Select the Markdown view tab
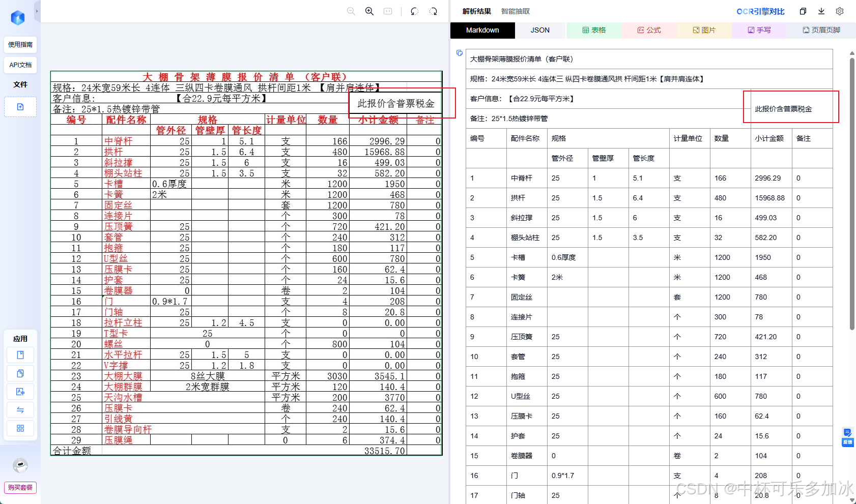The height and width of the screenshot is (504, 856). 482,30
